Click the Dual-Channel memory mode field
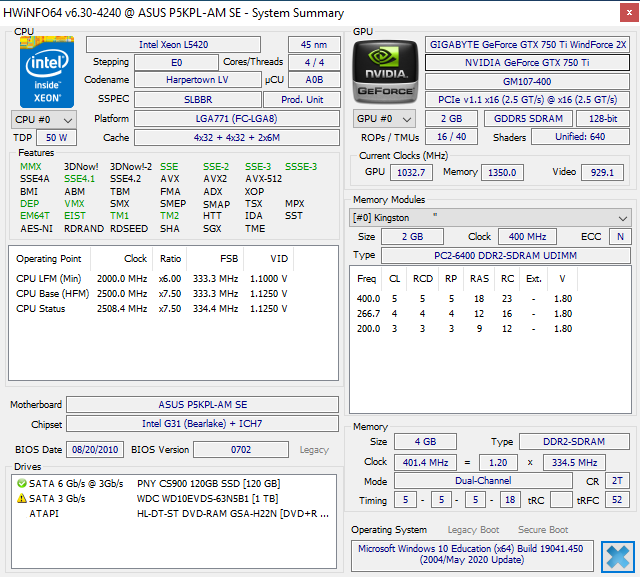640x577 pixels. coord(483,481)
